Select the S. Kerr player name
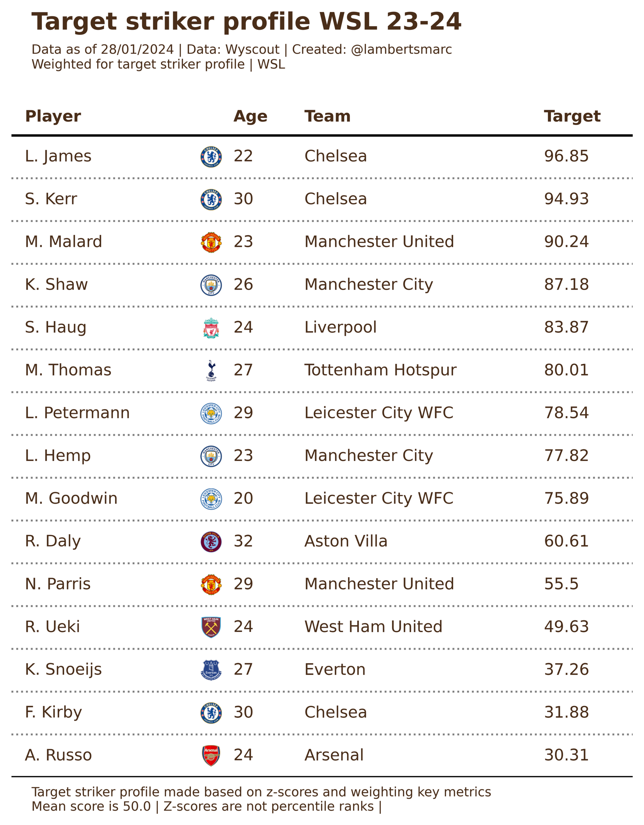 click(x=51, y=199)
